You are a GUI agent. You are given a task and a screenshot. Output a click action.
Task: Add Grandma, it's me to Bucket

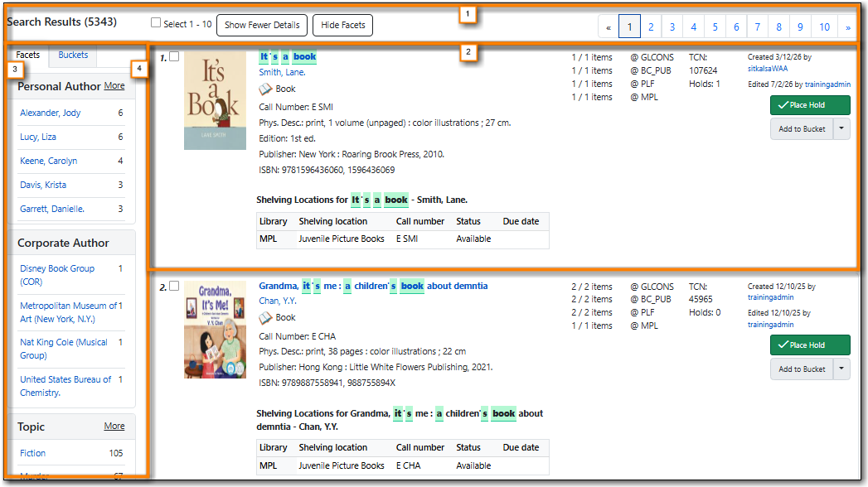(x=802, y=369)
